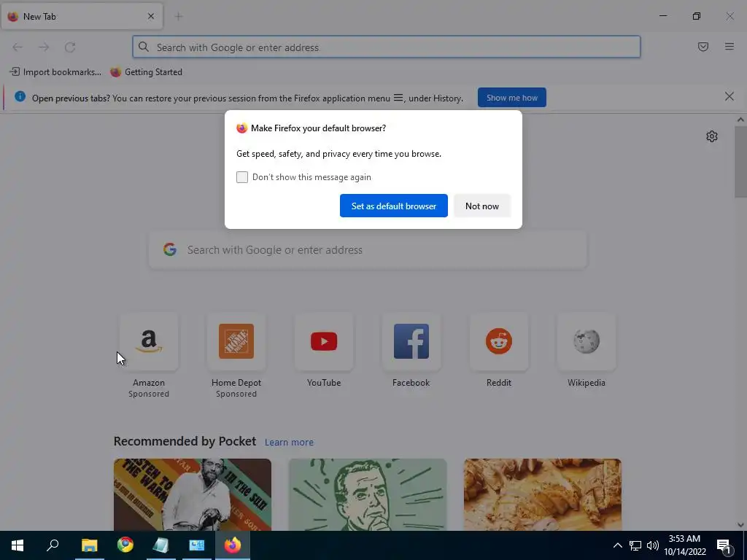This screenshot has height=560, width=747.
Task: Reload the current page
Action: click(x=70, y=47)
